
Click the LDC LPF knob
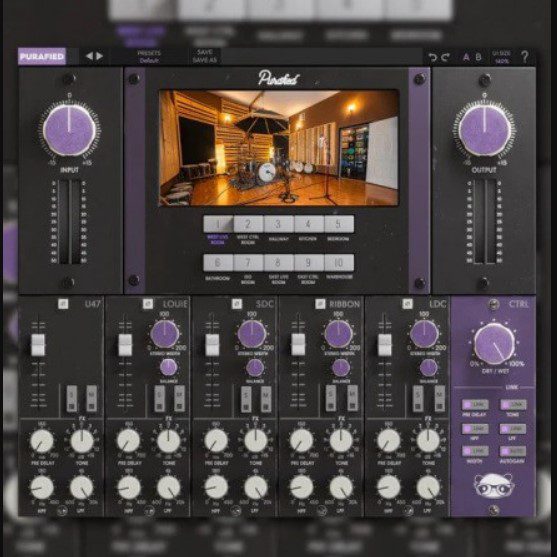(x=428, y=487)
